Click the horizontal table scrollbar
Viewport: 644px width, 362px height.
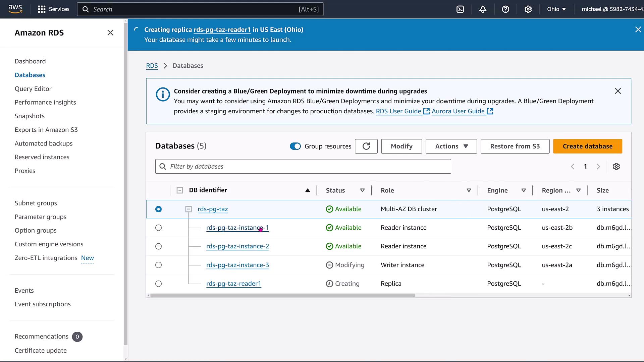coord(282,296)
